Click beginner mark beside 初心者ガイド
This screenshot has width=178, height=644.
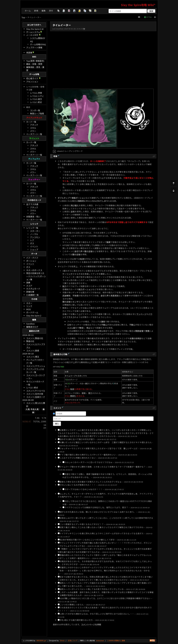(40, 78)
